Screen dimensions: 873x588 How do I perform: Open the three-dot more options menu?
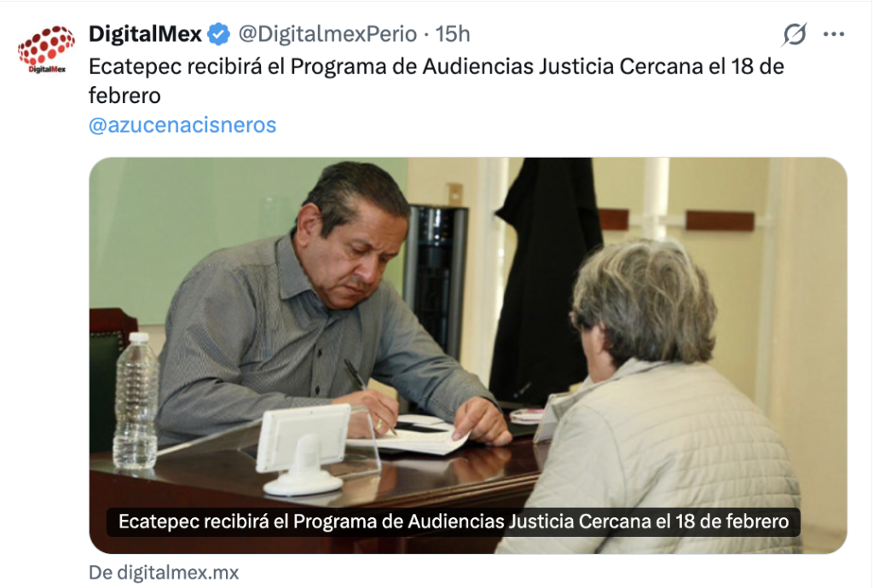(834, 34)
